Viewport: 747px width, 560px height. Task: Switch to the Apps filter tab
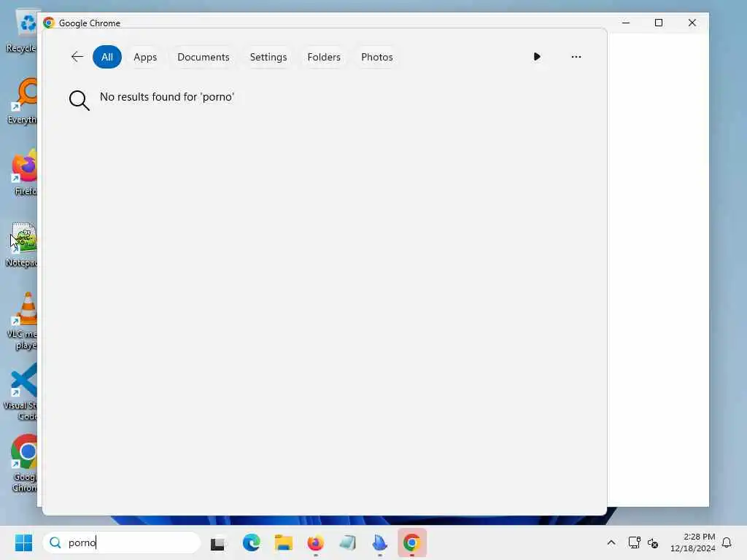[145, 57]
